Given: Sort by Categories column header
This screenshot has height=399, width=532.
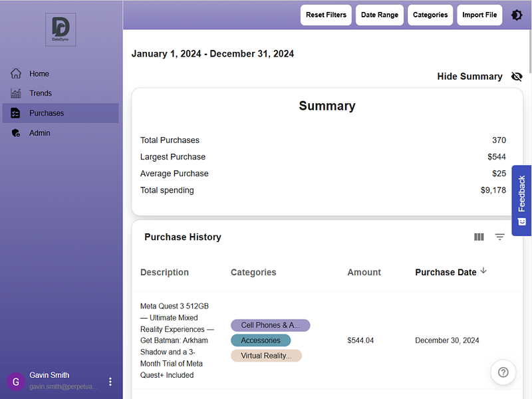Looking at the screenshot, I should pos(253,273).
